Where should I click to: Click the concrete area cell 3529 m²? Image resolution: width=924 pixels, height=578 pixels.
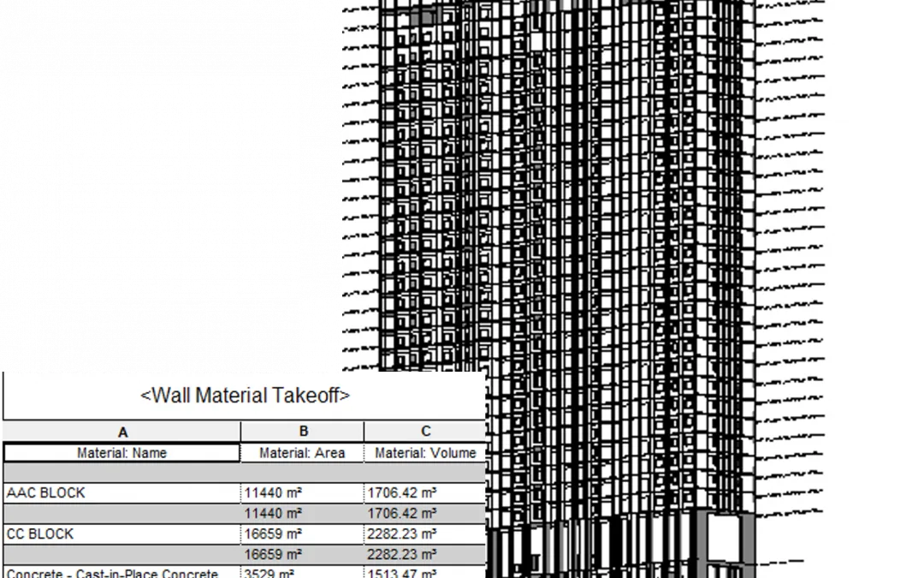pos(302,572)
